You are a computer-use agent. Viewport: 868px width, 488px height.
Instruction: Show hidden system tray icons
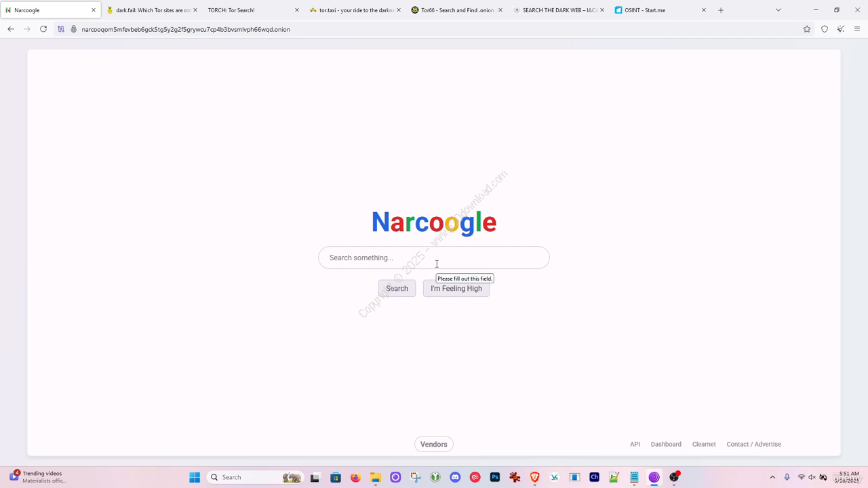click(x=772, y=477)
